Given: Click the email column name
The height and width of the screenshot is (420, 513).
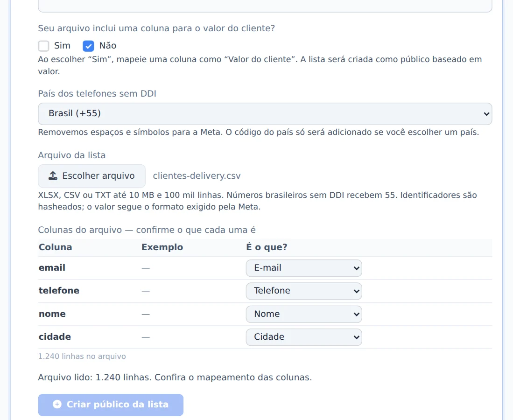Looking at the screenshot, I should (52, 268).
